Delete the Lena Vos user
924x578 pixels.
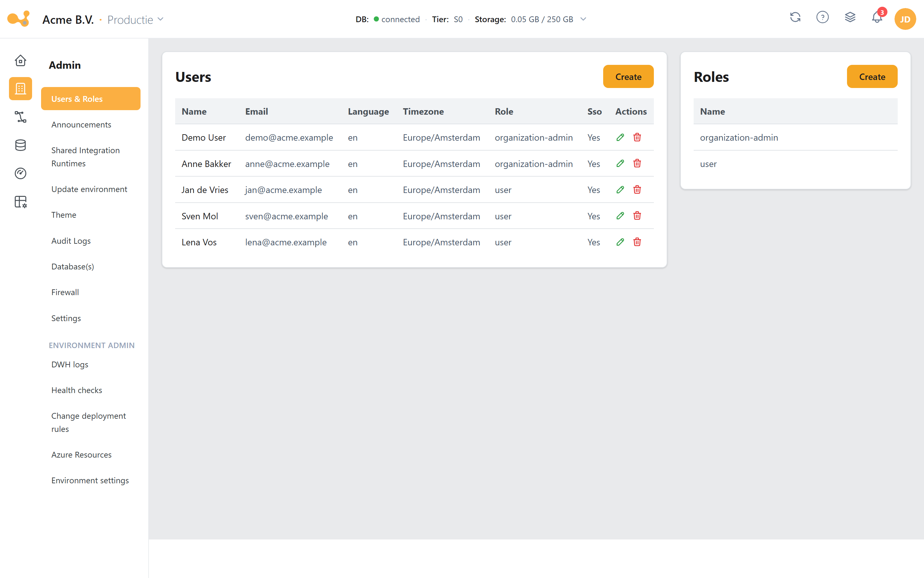(x=637, y=242)
